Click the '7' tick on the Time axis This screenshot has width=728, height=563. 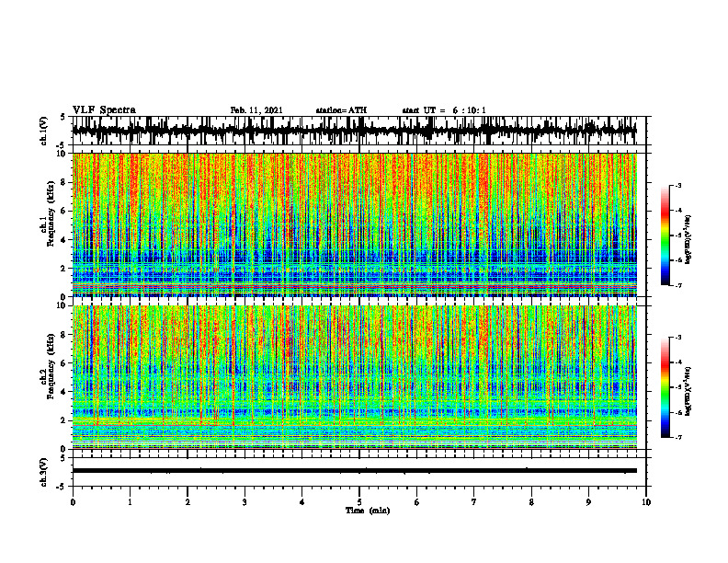tap(474, 502)
